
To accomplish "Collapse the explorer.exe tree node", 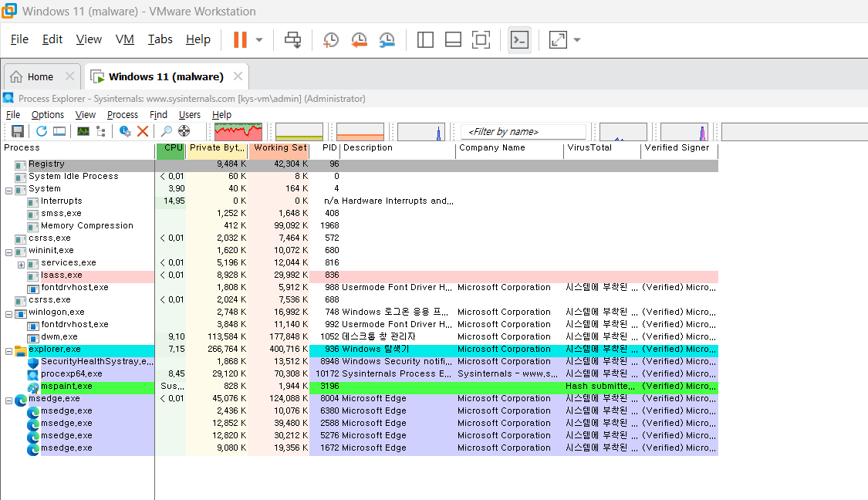I will tap(8, 351).
